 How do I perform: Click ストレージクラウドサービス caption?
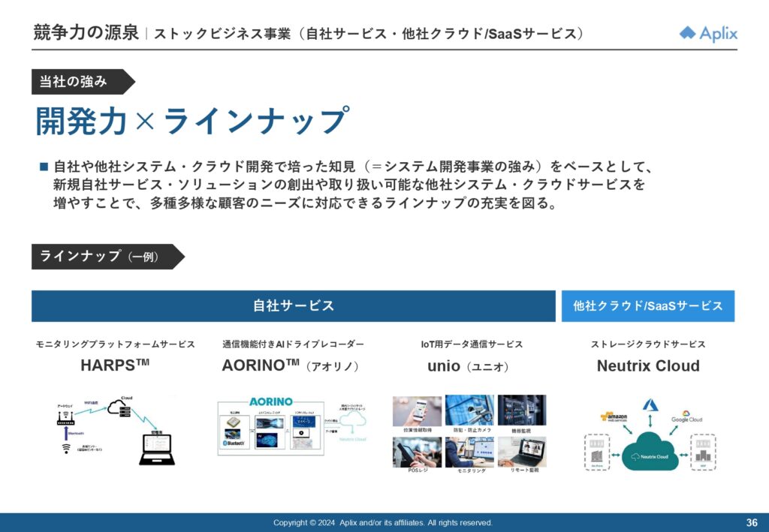point(648,344)
